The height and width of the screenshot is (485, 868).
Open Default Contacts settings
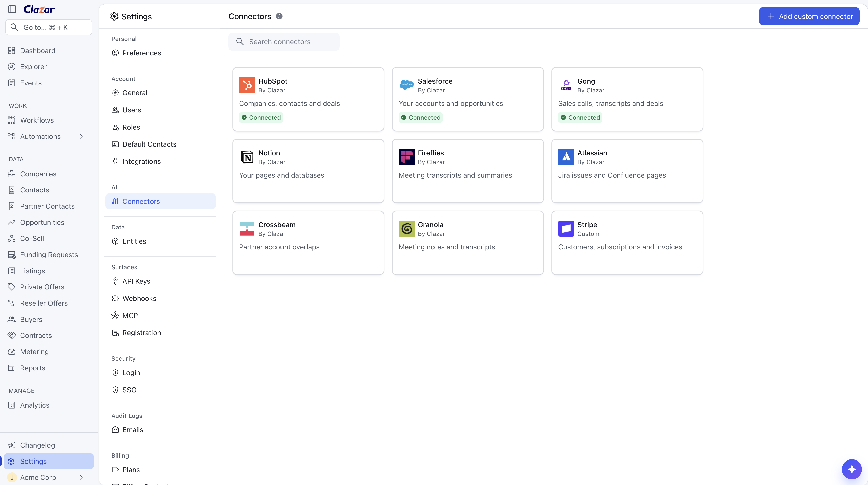pos(160,144)
